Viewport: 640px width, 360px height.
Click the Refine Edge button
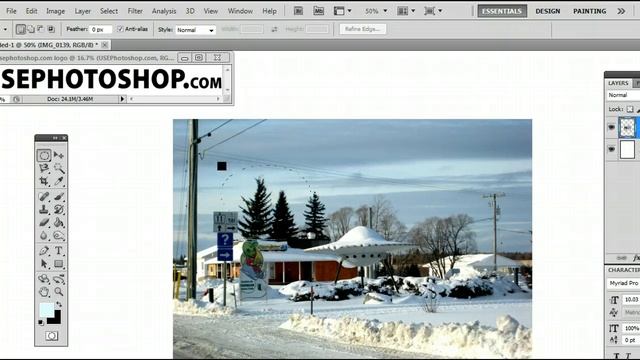[363, 29]
